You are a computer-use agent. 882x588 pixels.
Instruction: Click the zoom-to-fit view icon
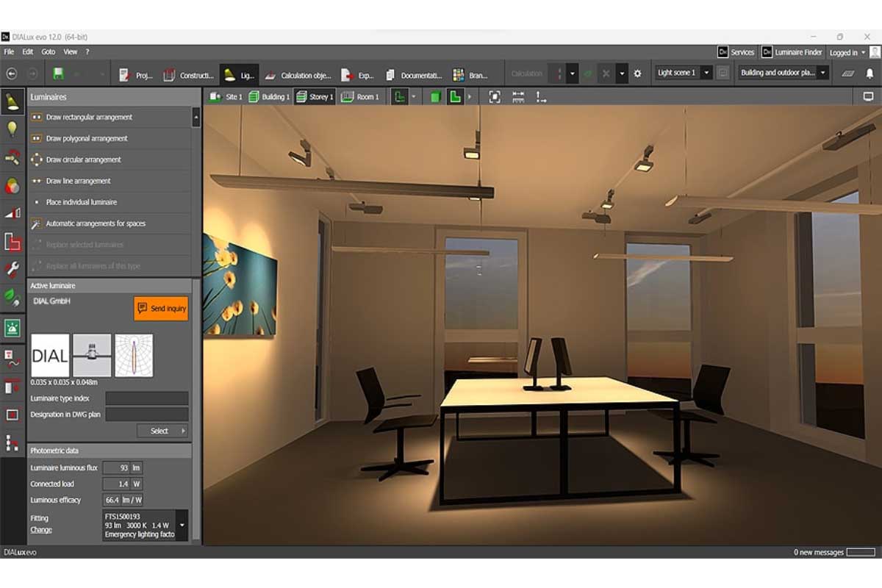pos(495,97)
